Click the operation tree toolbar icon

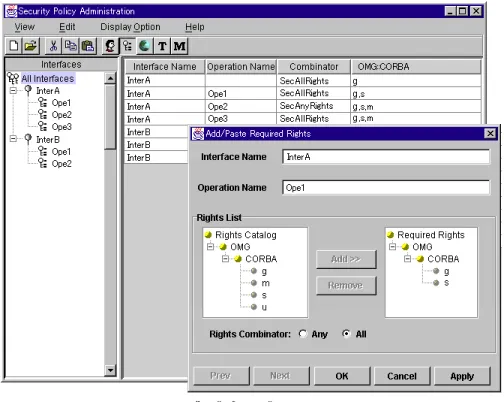[x=127, y=46]
